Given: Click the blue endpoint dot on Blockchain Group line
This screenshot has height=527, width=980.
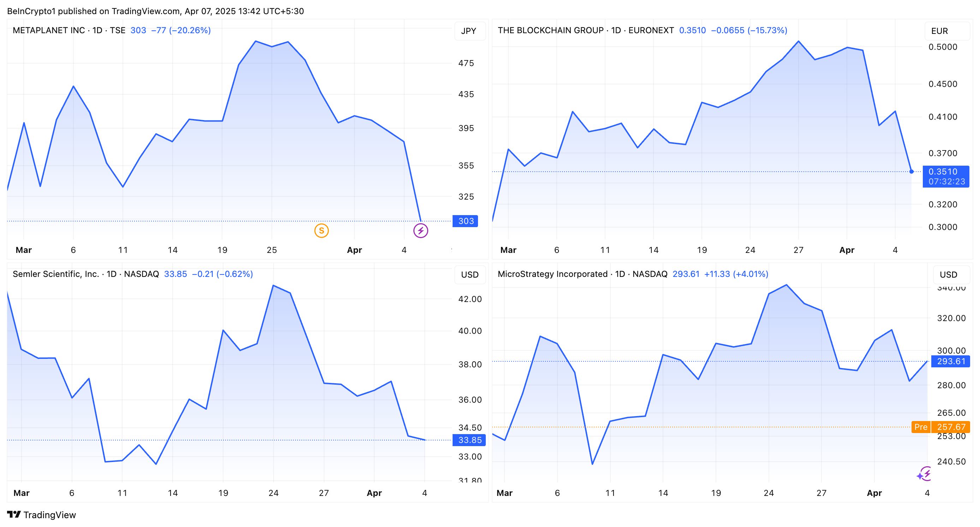Looking at the screenshot, I should [912, 172].
